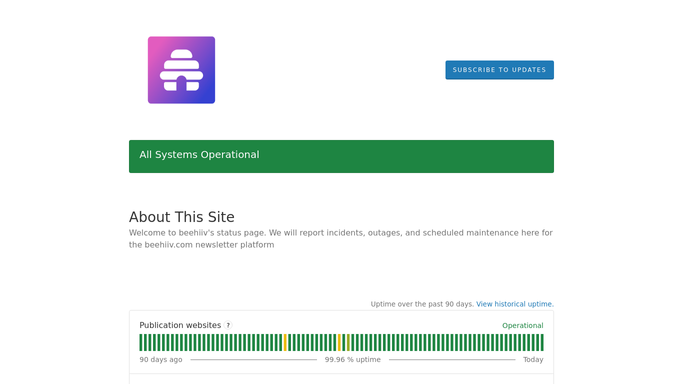The width and height of the screenshot is (683, 384).
Task: Click the leftmost green uptime bar
Action: coord(141,343)
